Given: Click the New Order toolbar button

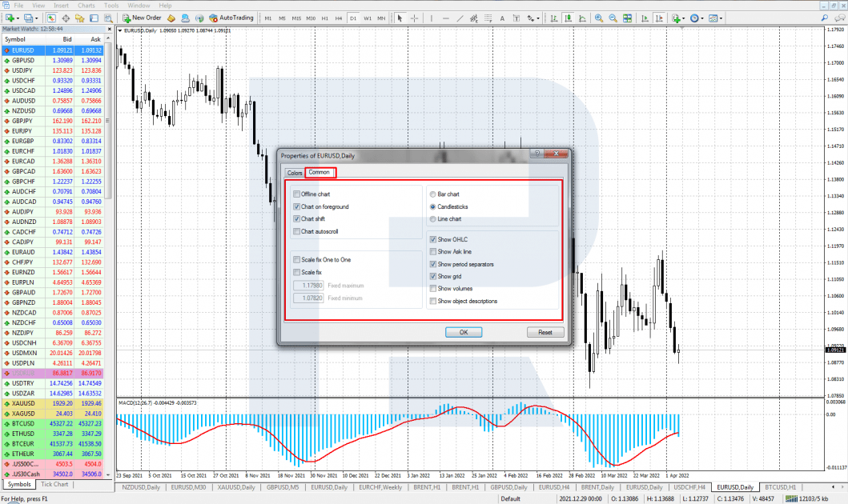Looking at the screenshot, I should tap(141, 18).
